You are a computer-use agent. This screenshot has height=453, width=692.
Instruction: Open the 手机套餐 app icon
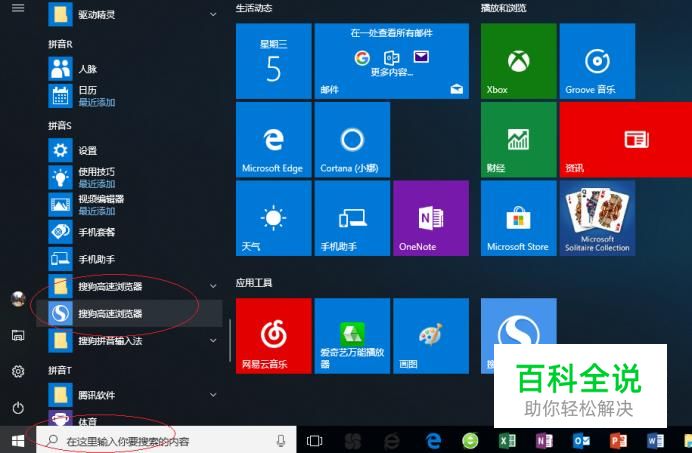point(60,232)
